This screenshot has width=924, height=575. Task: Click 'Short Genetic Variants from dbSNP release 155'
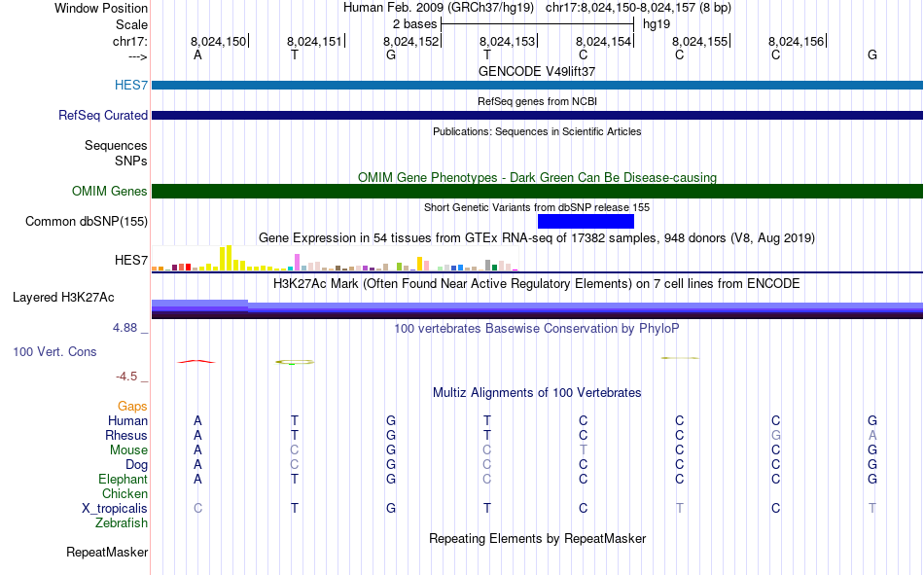coord(537,207)
